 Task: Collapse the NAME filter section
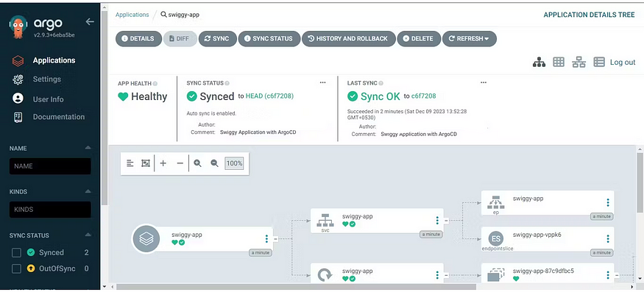pos(88,148)
